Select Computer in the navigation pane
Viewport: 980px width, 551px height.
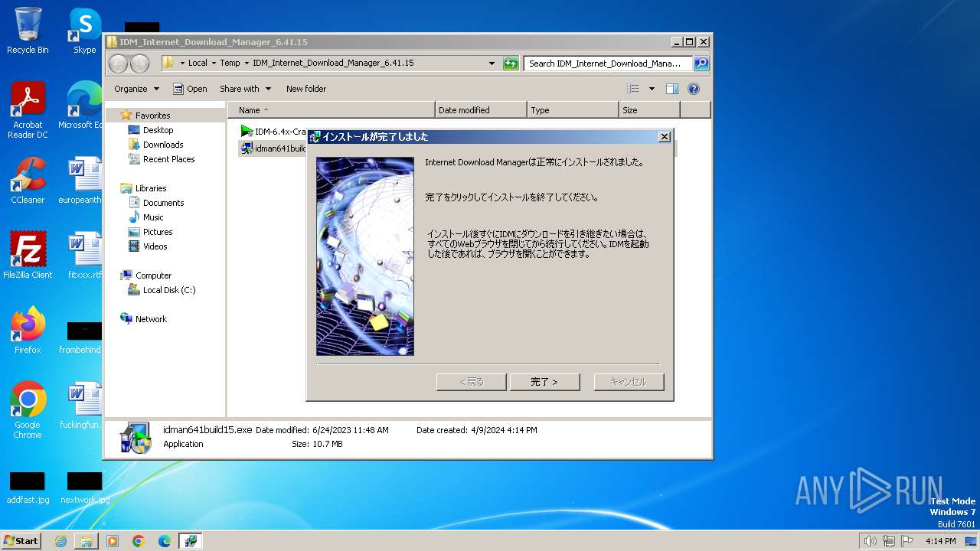(x=153, y=275)
